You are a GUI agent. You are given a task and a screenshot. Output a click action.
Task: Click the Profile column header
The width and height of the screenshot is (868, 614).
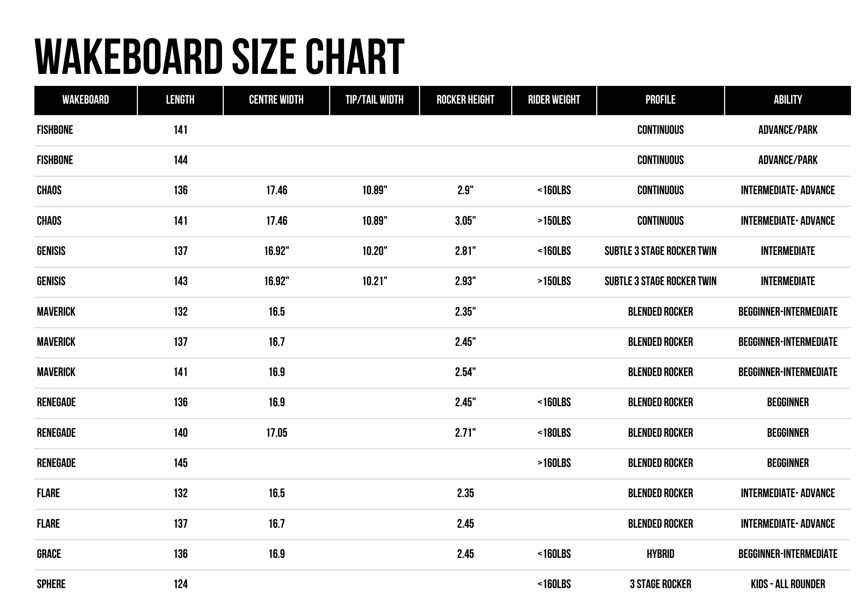tap(660, 100)
